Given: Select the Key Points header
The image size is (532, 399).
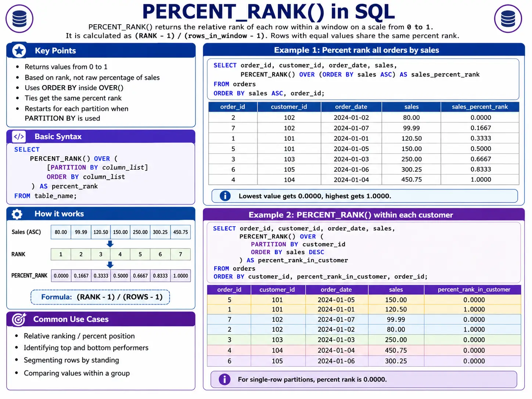Looking at the screenshot, I should click(101, 50).
